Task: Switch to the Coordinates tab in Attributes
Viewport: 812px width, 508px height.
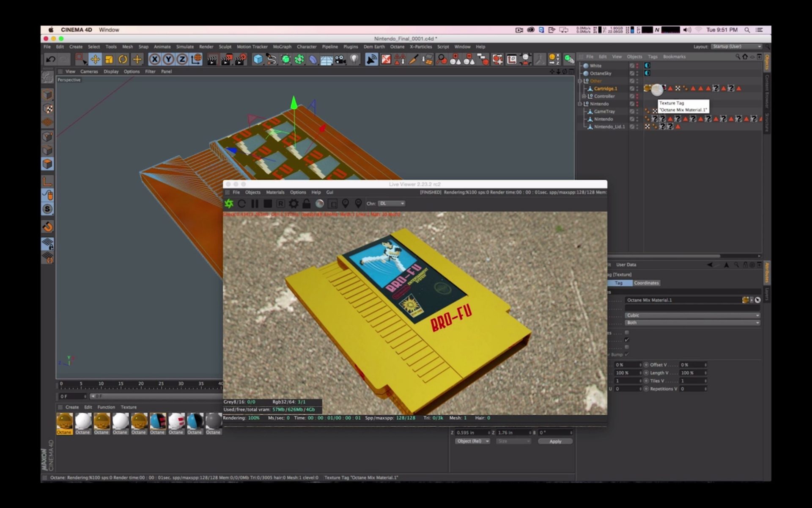Action: (x=646, y=283)
